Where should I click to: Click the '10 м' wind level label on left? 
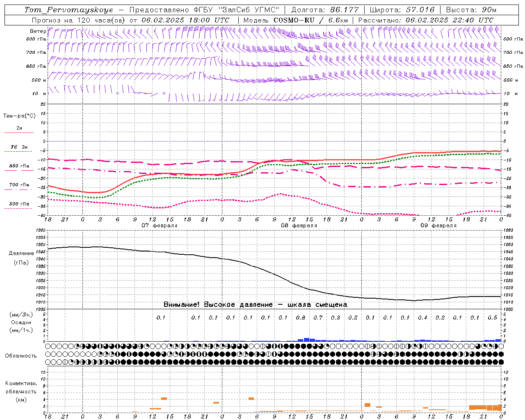[x=39, y=94]
